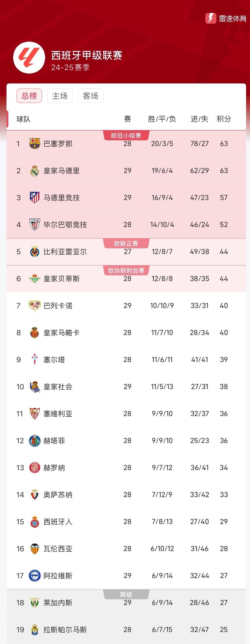Switch to the 客场 tab
This screenshot has width=250, height=644.
(x=91, y=96)
